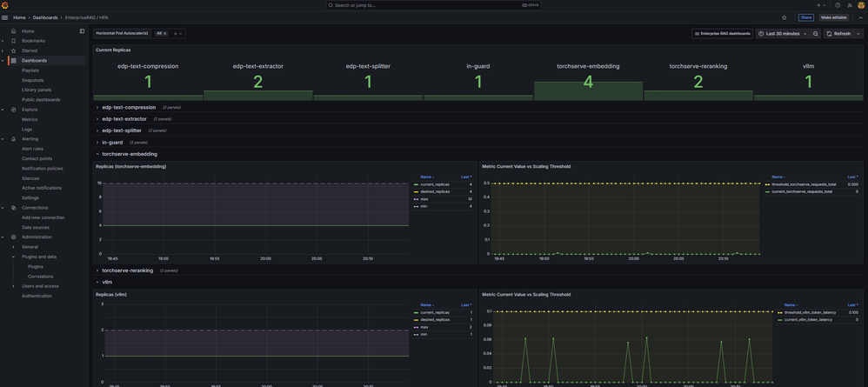
Task: Click the user avatar profile icon
Action: click(x=861, y=5)
